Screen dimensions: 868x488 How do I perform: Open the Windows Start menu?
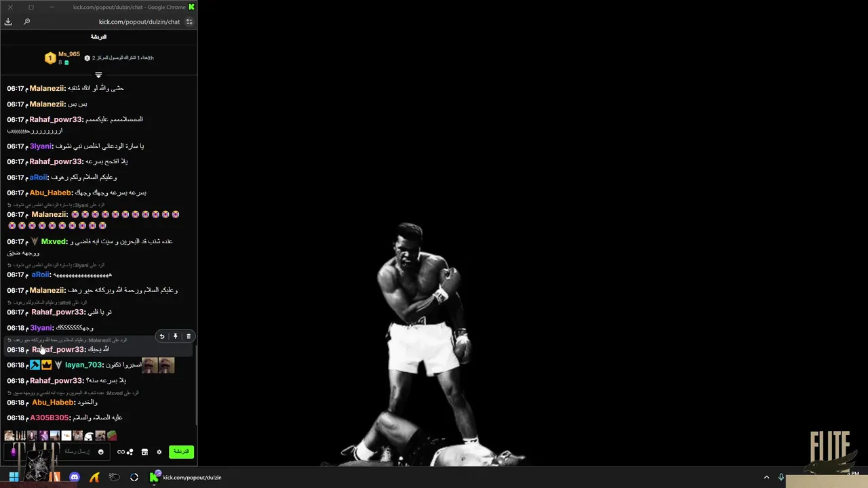[x=14, y=477]
